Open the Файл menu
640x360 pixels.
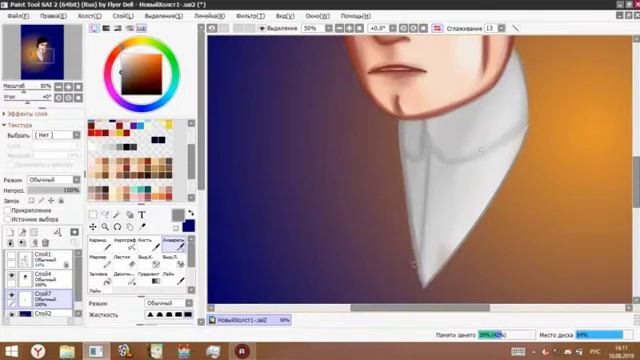[x=18, y=16]
